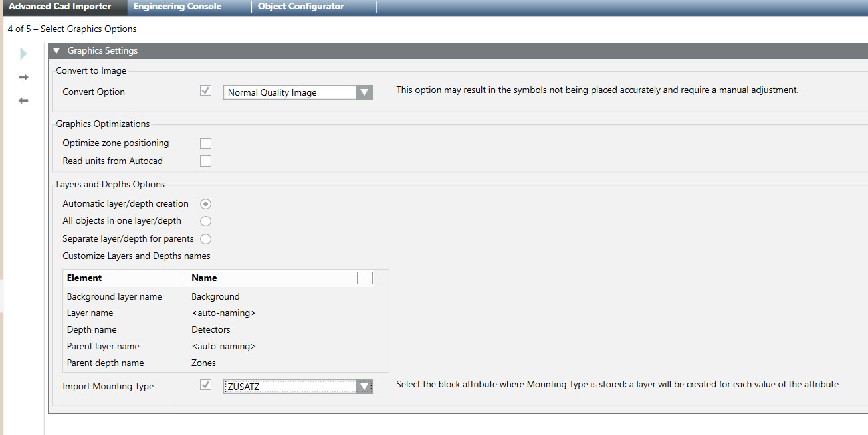Screen dimensions: 868x435
Task: Uncheck the Convert Option checkbox
Action: (x=205, y=90)
